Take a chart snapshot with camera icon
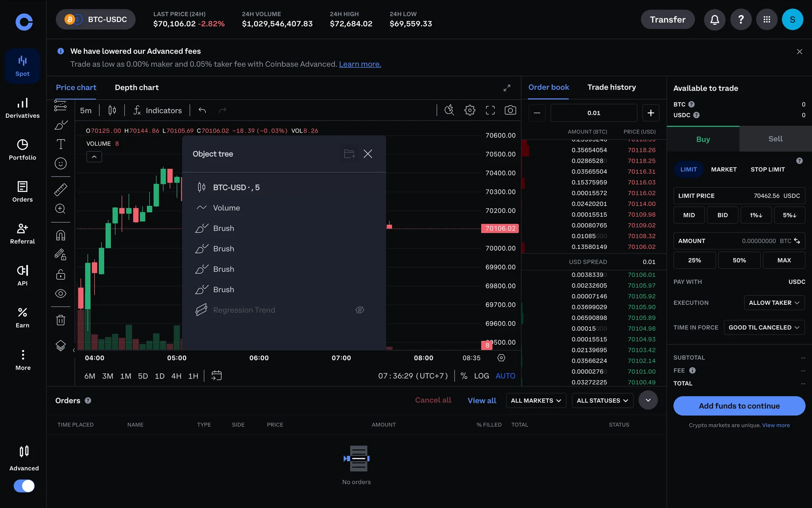The height and width of the screenshot is (508, 812). point(510,110)
